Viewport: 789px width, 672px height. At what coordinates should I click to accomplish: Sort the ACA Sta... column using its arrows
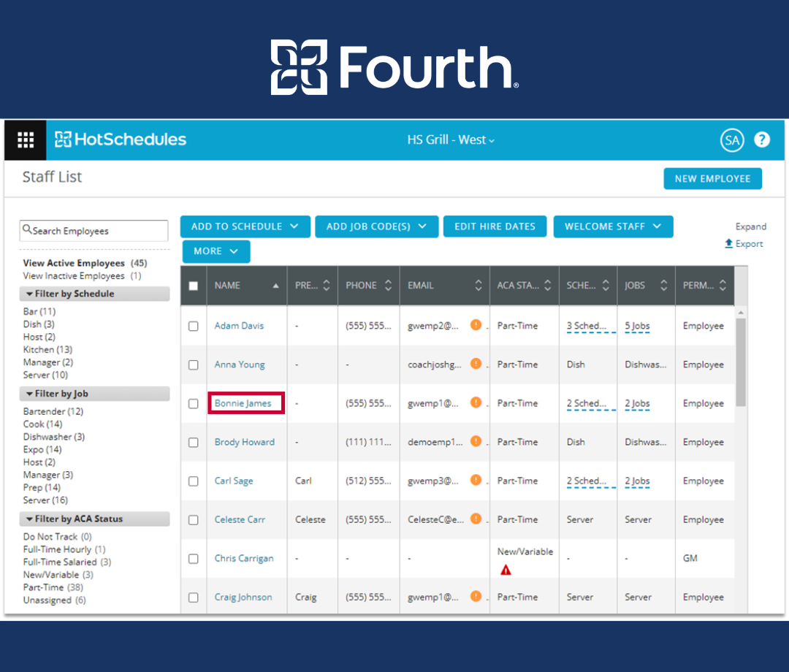[x=548, y=285]
